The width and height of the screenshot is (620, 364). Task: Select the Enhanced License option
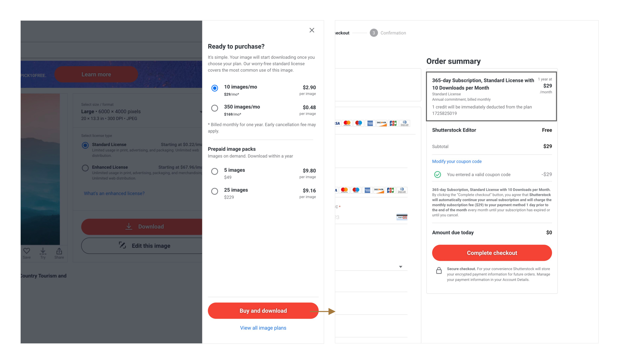pos(85,168)
